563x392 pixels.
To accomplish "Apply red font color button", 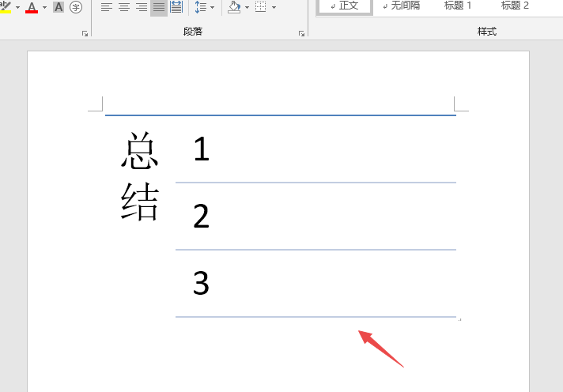I will click(x=32, y=7).
